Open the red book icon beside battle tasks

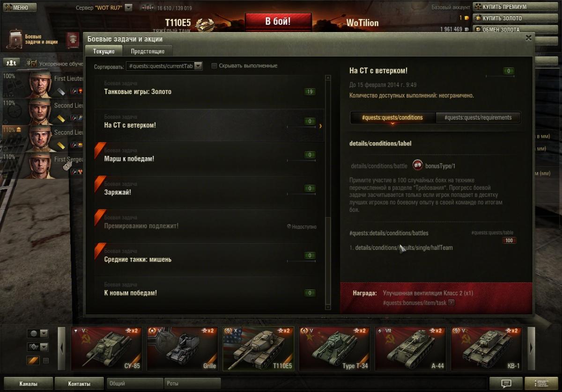(x=73, y=40)
